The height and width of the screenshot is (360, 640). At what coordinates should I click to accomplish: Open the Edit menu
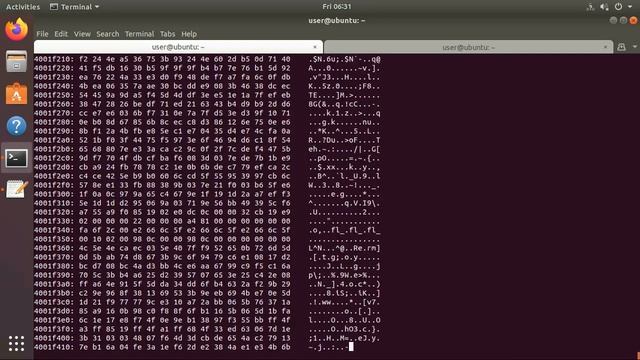tap(61, 34)
